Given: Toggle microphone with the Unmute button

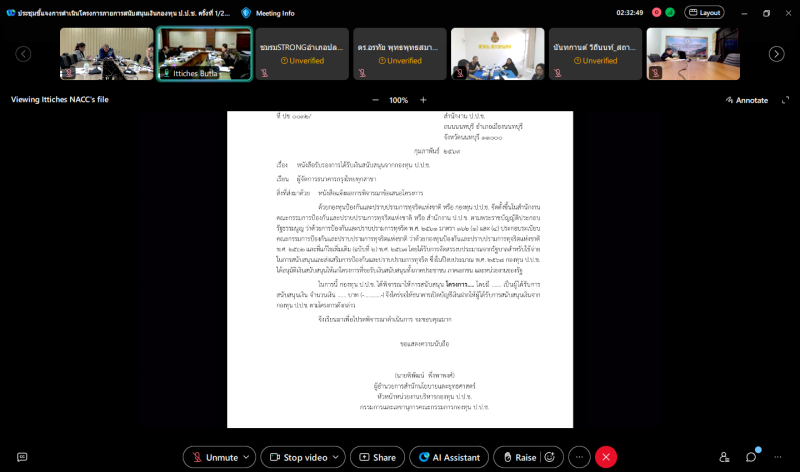Looking at the screenshot, I should [x=213, y=457].
